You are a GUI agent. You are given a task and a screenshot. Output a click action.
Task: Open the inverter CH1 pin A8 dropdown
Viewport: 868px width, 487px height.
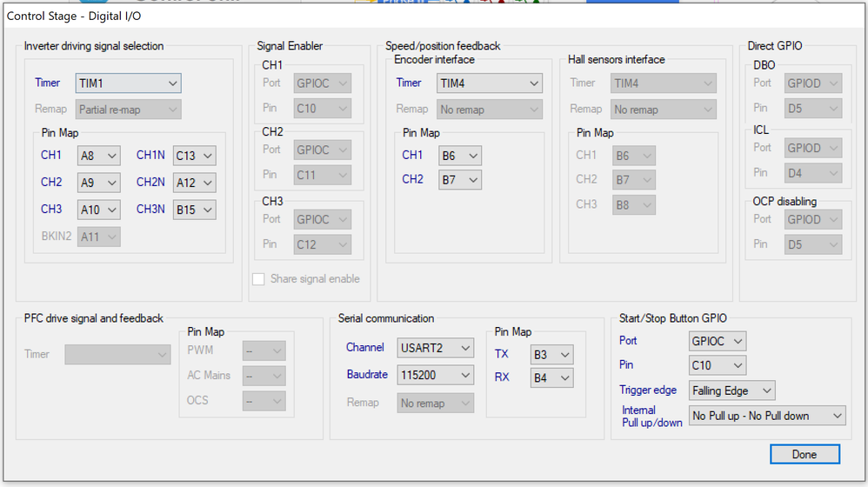(98, 156)
